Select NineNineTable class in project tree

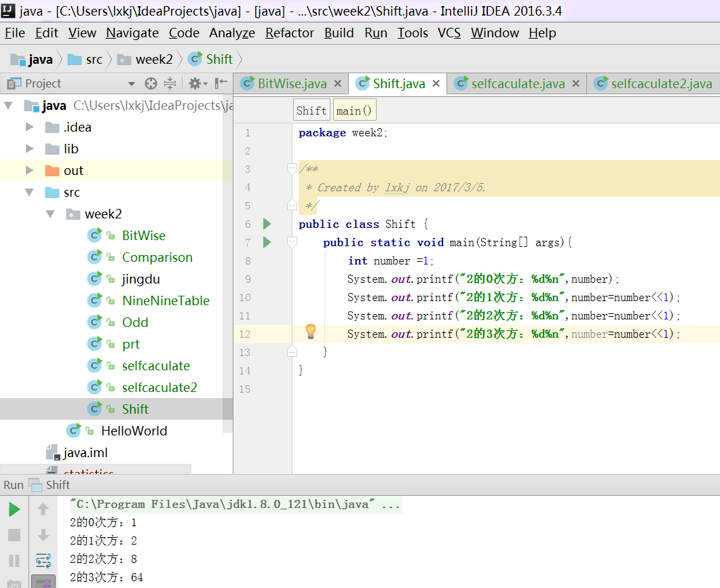coord(166,300)
